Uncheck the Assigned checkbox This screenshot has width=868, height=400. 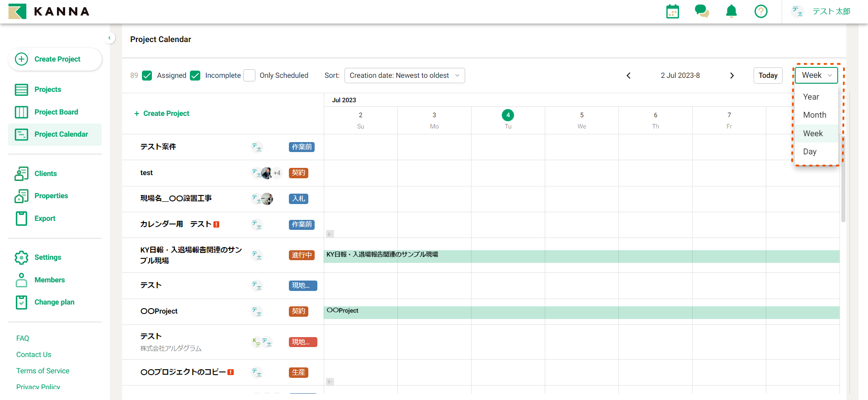[x=147, y=76]
